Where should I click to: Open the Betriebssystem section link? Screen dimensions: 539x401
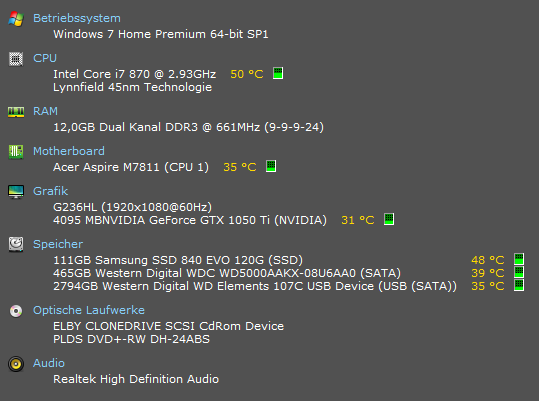click(77, 18)
